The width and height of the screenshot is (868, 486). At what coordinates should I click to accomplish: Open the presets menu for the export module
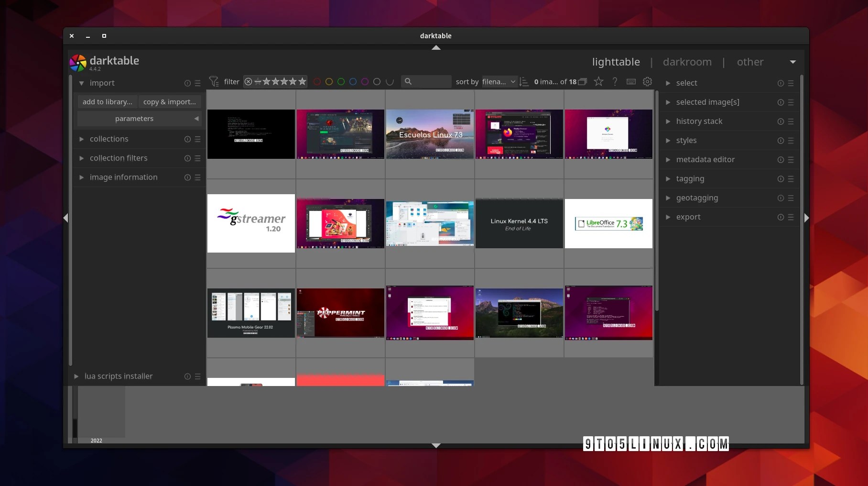point(791,217)
